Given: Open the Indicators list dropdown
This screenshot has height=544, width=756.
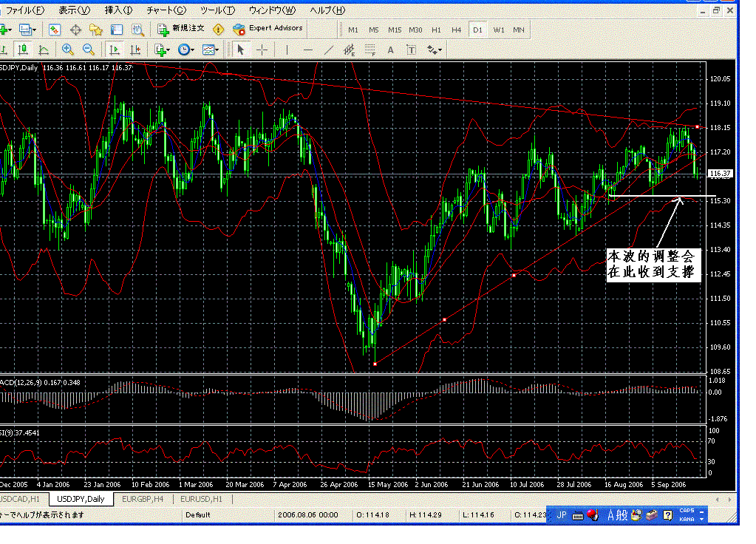Looking at the screenshot, I should [x=162, y=50].
